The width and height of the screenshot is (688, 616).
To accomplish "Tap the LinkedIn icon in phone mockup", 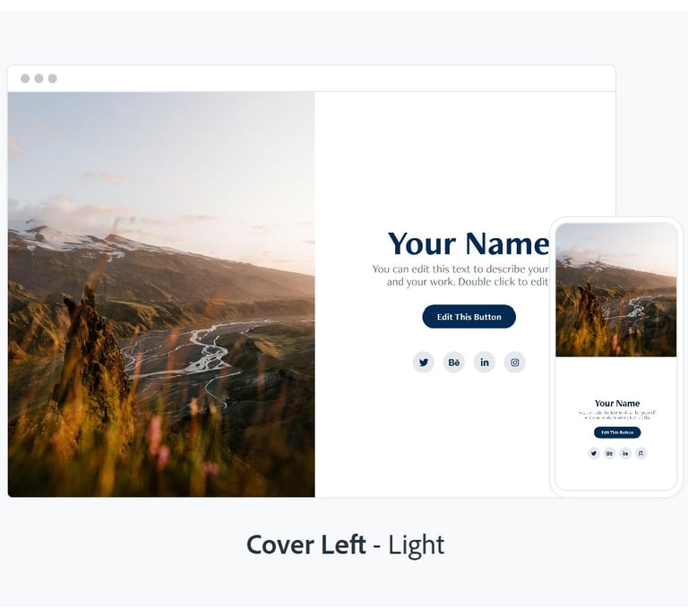I will pyautogui.click(x=625, y=453).
